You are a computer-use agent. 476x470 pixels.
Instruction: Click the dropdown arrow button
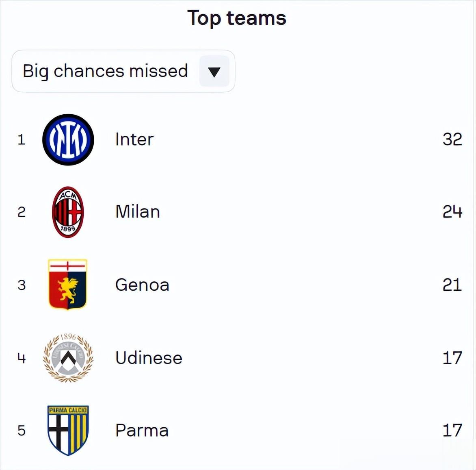tap(214, 72)
